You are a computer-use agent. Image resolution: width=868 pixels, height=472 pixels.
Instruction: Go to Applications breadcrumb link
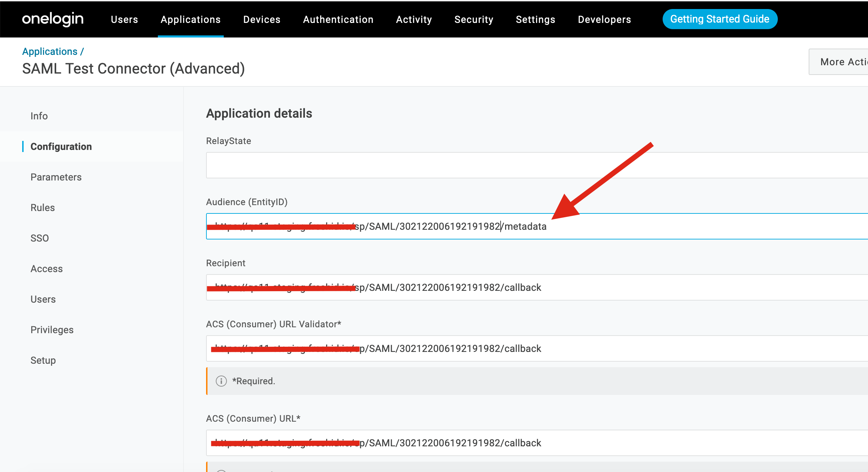[x=50, y=51]
